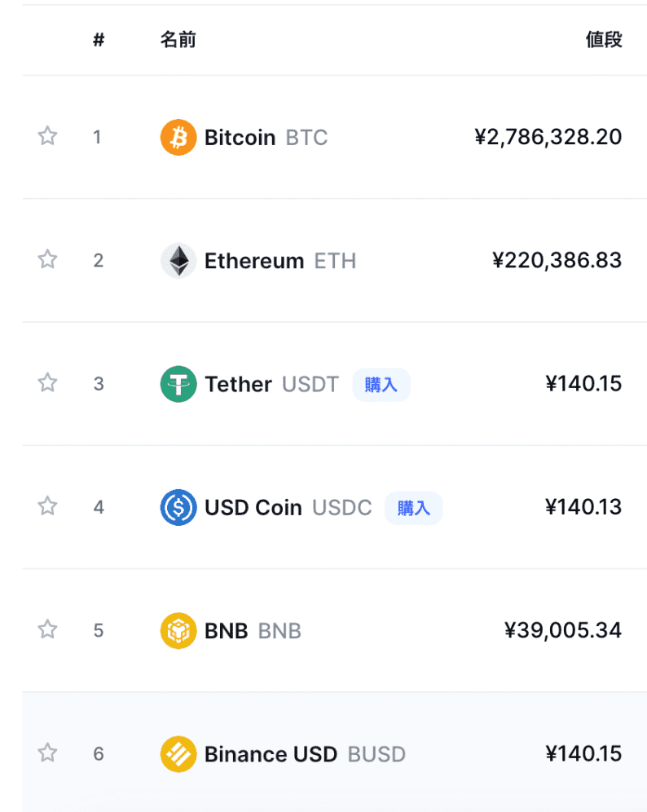Toggle the watchlist star for Bitcoin

click(47, 135)
